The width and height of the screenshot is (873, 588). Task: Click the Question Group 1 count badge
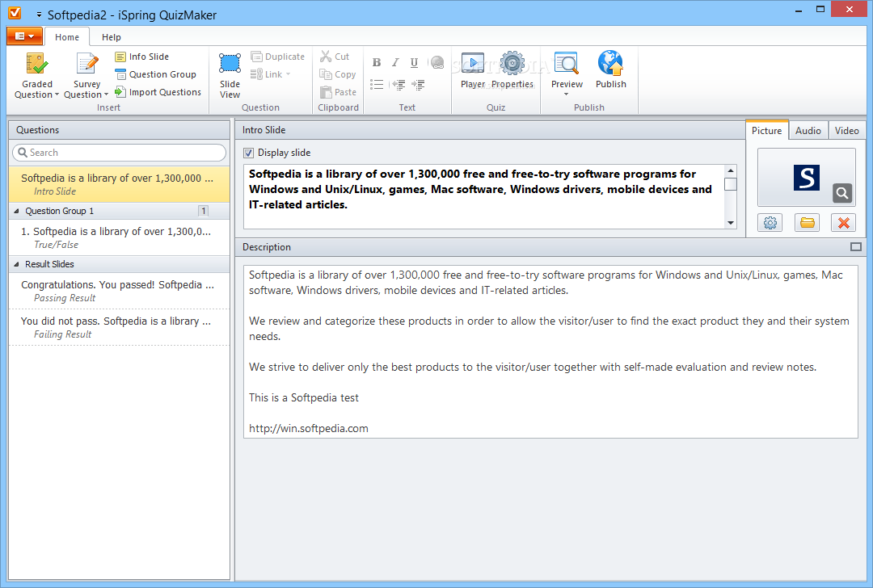click(203, 211)
